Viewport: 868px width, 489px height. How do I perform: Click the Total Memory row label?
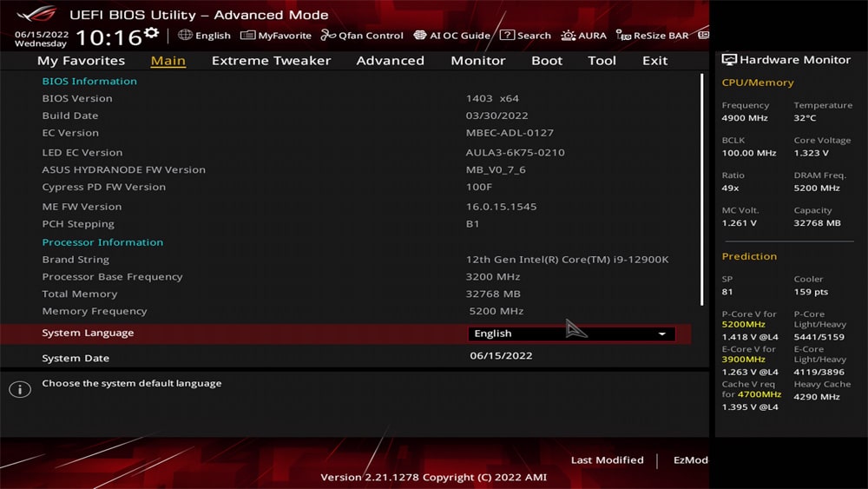[80, 294]
